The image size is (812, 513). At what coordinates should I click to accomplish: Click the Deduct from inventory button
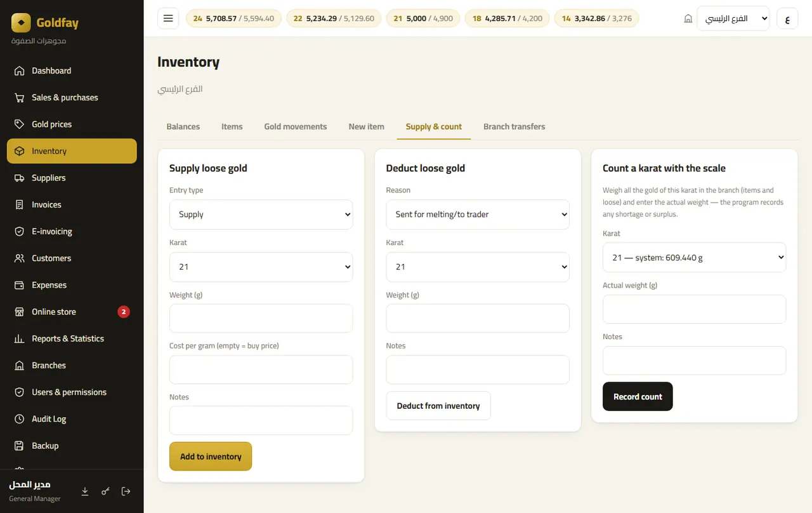coord(438,406)
